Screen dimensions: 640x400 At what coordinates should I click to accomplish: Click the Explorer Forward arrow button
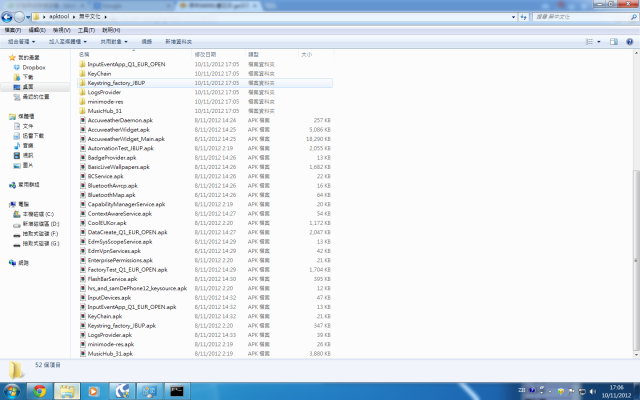[19, 17]
